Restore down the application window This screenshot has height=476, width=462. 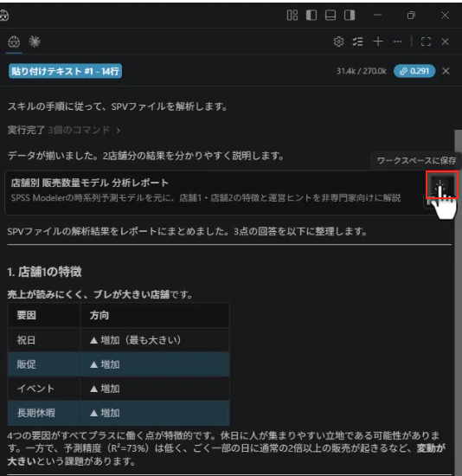[x=411, y=16]
